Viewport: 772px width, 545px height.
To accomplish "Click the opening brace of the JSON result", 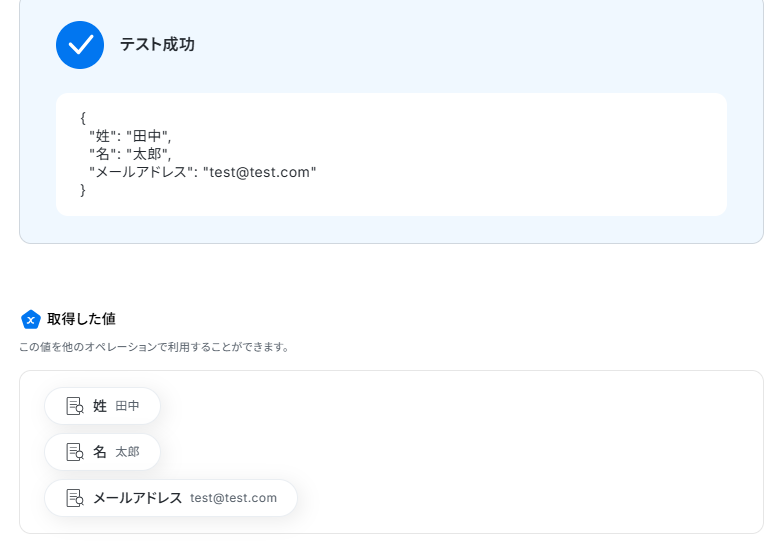I will point(83,118).
